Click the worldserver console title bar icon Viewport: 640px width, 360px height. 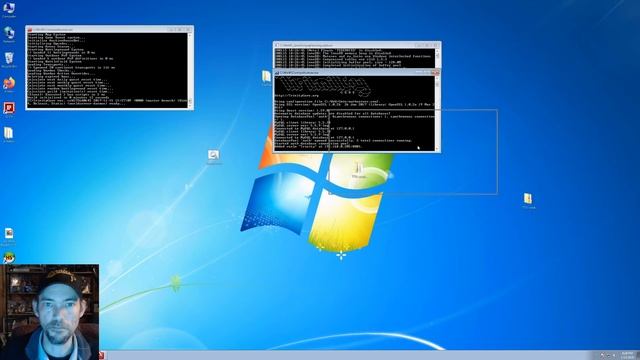point(30,30)
